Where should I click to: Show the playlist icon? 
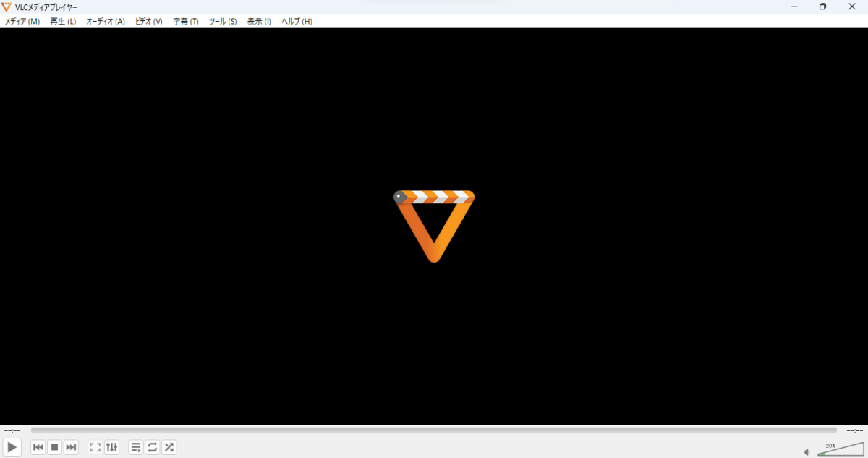pyautogui.click(x=135, y=446)
